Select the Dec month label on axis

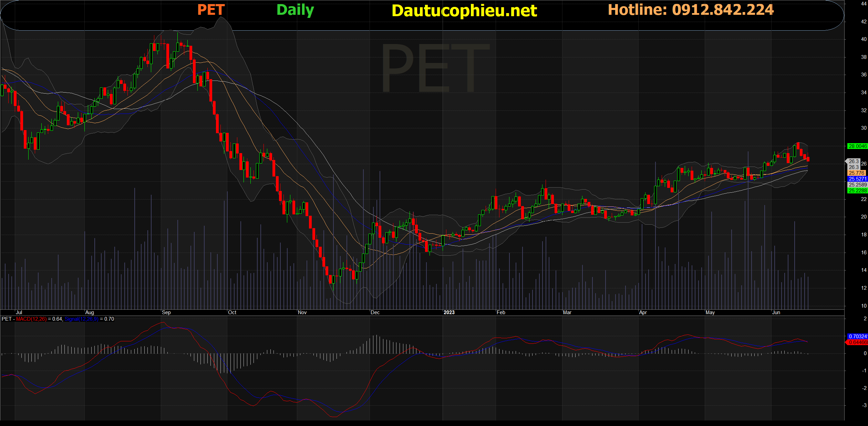tap(375, 312)
